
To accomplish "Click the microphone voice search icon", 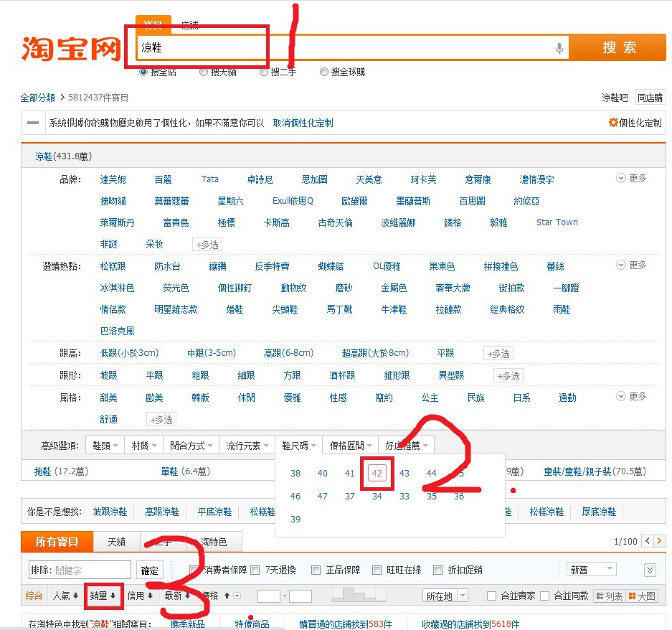I will (559, 48).
